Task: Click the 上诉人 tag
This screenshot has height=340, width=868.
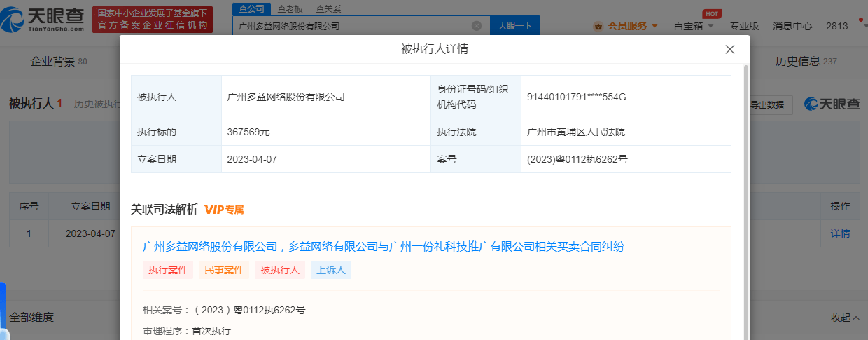Action: [x=330, y=270]
